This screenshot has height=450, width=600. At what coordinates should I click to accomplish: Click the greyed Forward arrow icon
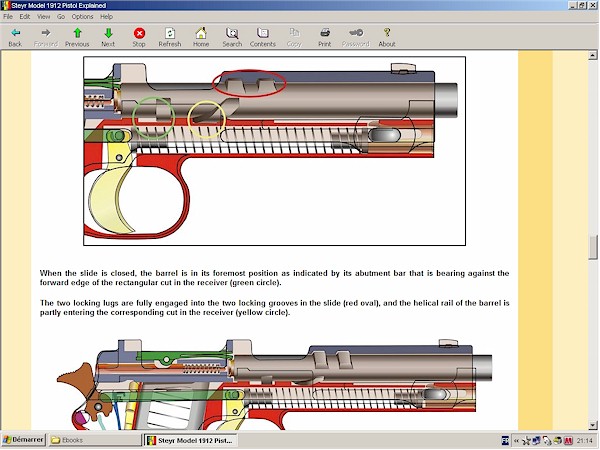click(46, 33)
